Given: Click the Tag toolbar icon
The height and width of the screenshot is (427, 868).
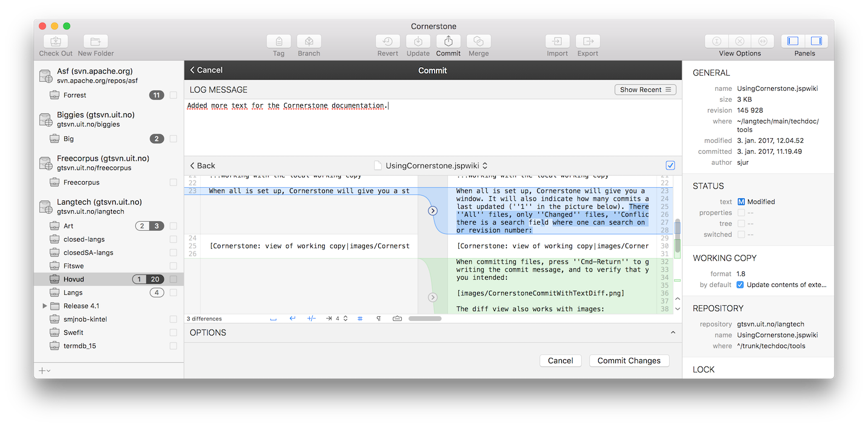Looking at the screenshot, I should point(279,41).
